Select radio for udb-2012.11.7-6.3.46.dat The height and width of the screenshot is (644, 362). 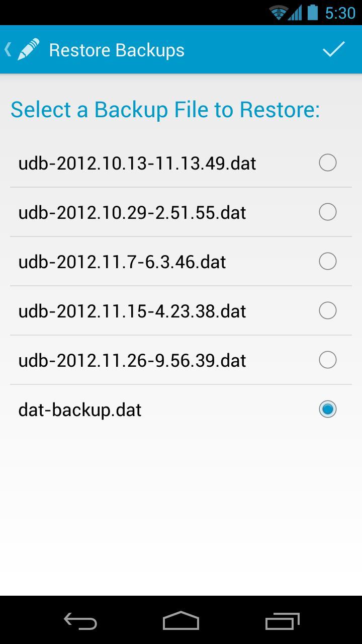coord(327,261)
